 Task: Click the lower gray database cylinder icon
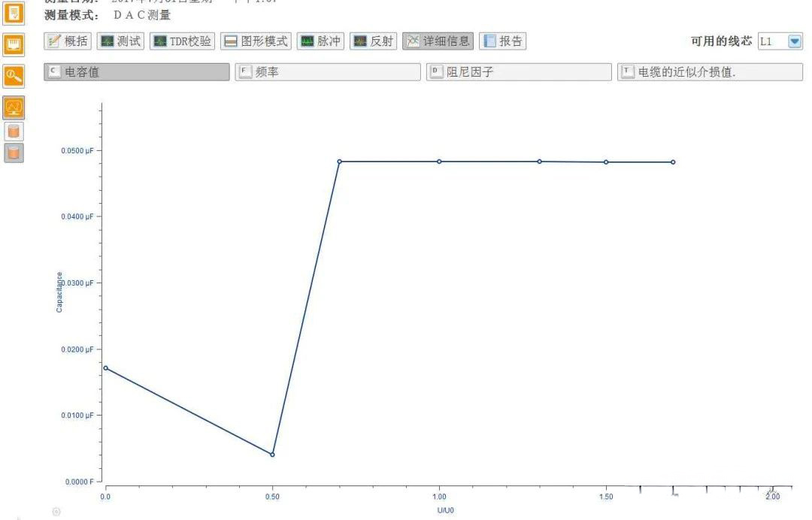tap(14, 153)
